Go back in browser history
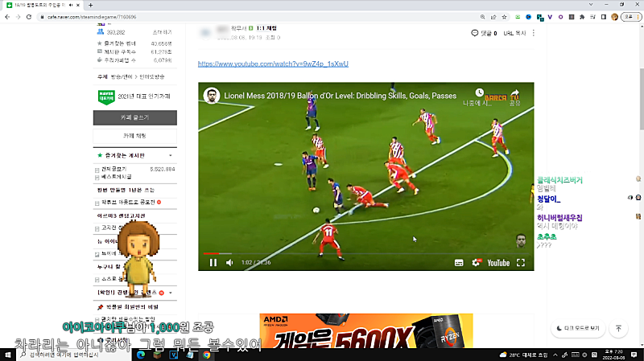This screenshot has height=361, width=644. click(7, 17)
